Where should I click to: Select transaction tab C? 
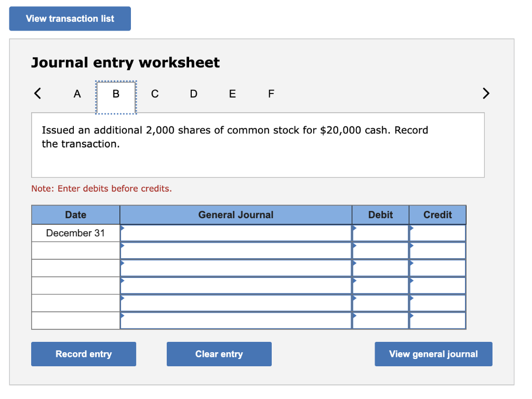coord(154,94)
